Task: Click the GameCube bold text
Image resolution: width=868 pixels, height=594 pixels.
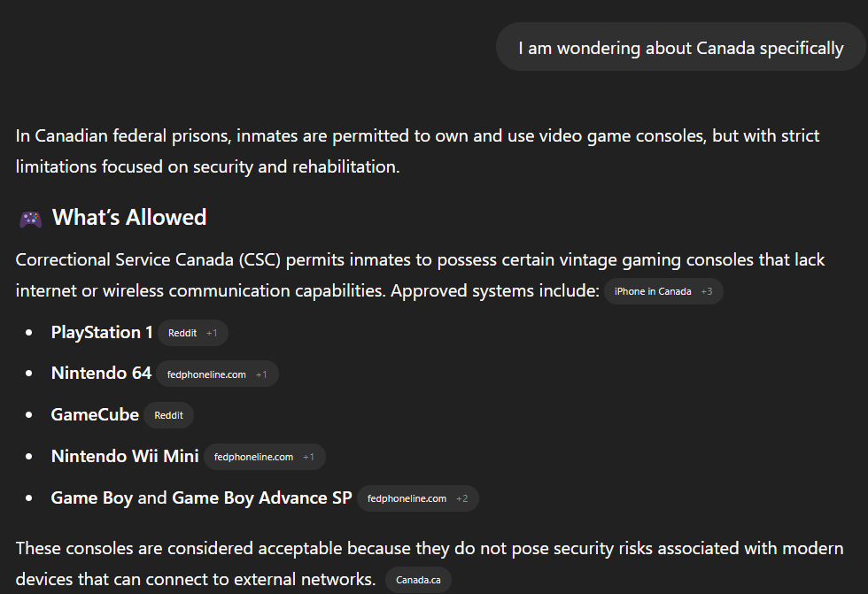Action: coord(95,415)
